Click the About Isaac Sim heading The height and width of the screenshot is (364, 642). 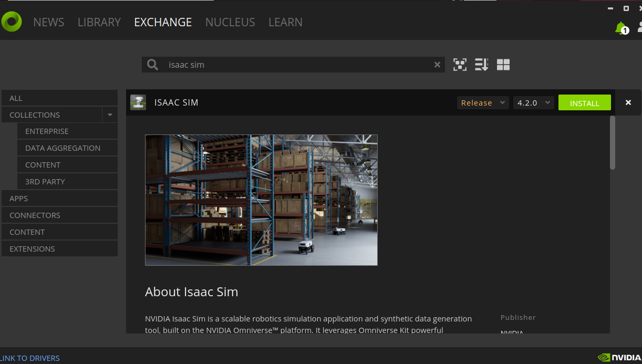[191, 292]
